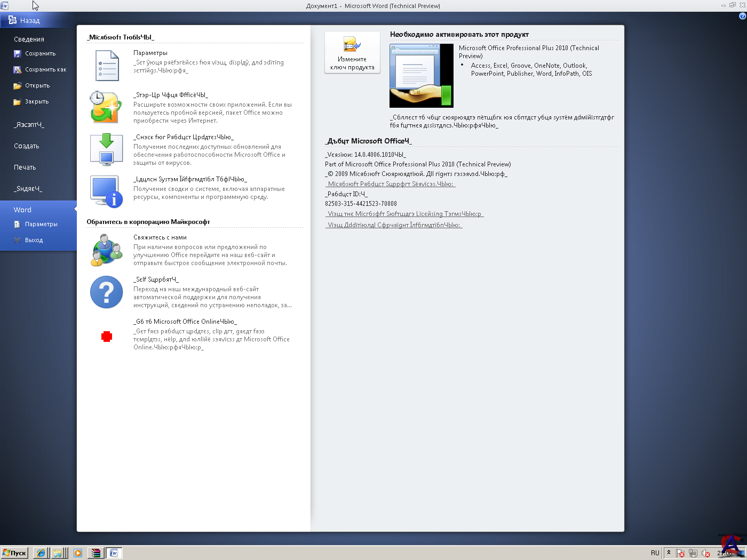Open the system information monitor icon
This screenshot has width=747, height=560.
[107, 191]
